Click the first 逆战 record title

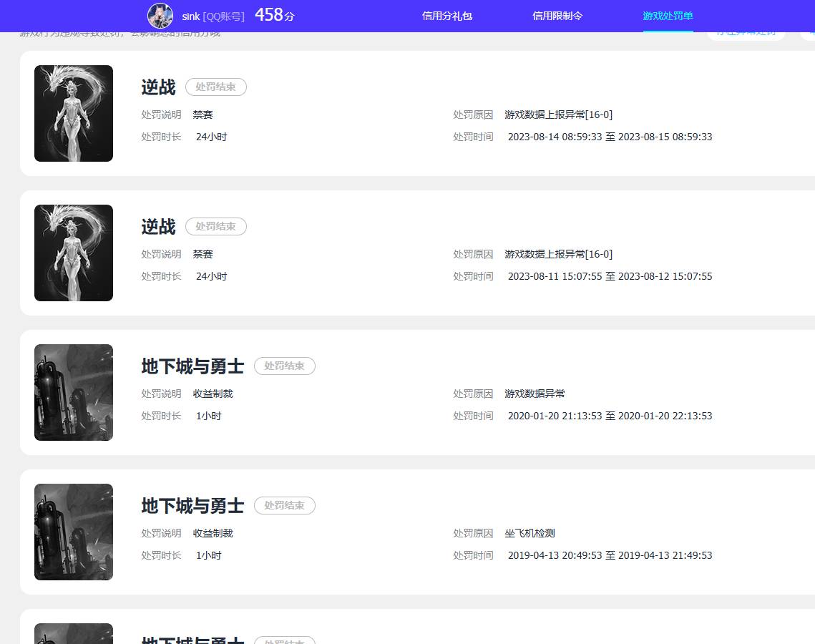(x=158, y=87)
